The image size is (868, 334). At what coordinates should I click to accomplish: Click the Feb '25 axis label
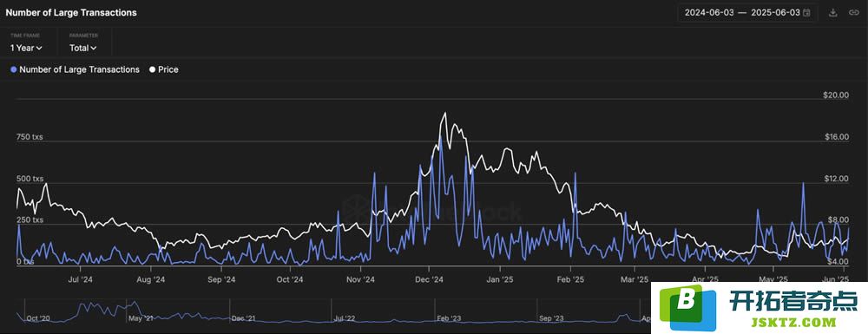pos(571,280)
